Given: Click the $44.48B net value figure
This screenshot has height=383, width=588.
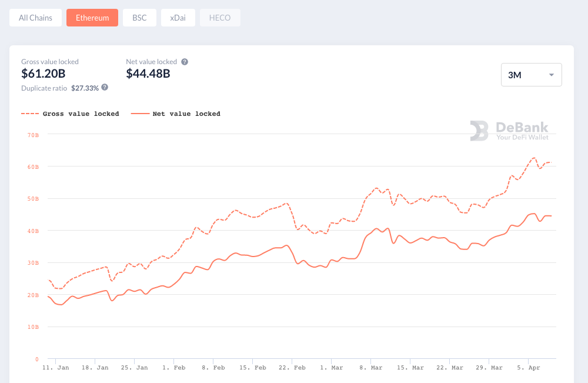Looking at the screenshot, I should pyautogui.click(x=148, y=74).
